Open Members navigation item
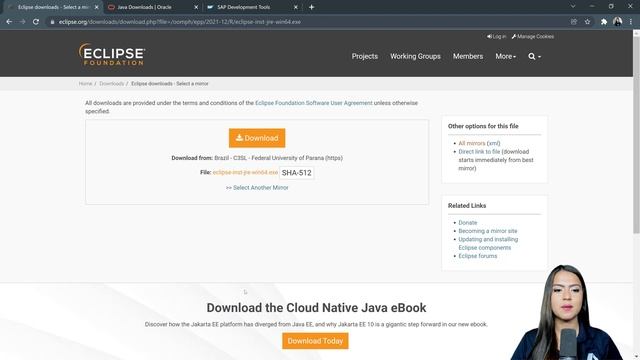The height and width of the screenshot is (360, 640). (x=468, y=56)
